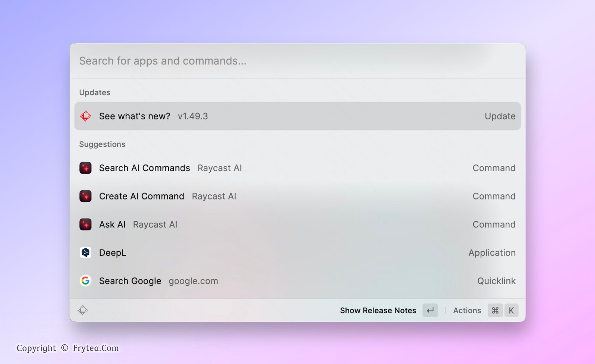Click the Command key symbol
Screen dimensions: 595x364
(x=495, y=311)
